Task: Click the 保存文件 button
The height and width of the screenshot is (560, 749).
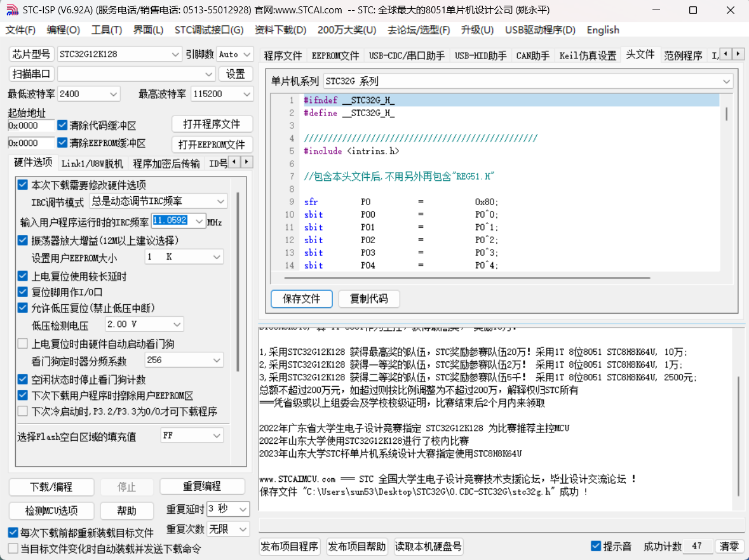Action: tap(301, 299)
